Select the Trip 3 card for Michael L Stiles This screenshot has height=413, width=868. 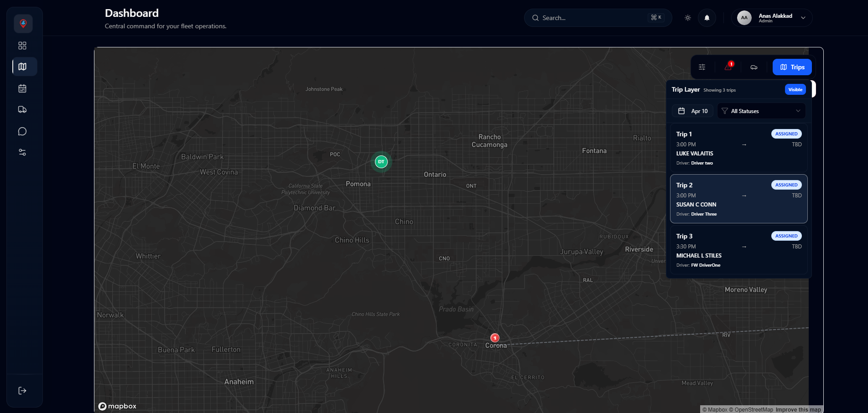(738, 250)
